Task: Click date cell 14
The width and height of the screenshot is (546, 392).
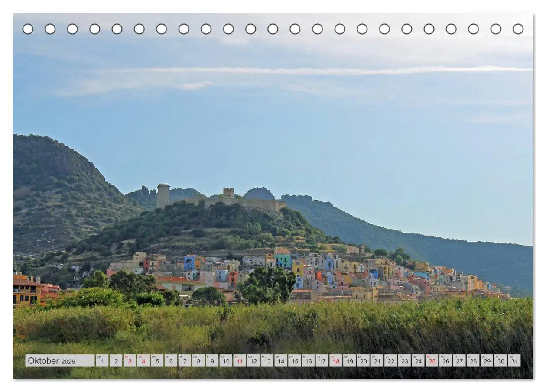Action: [x=281, y=361]
